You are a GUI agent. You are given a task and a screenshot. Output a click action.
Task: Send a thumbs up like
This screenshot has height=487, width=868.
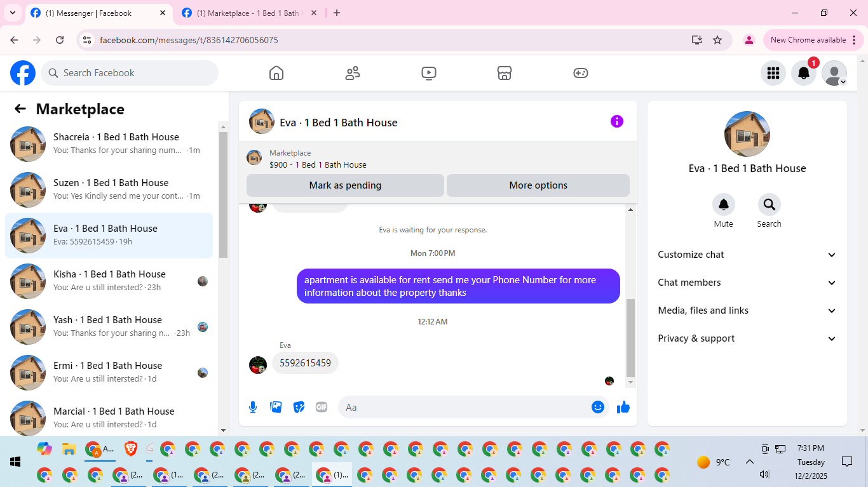tap(623, 407)
